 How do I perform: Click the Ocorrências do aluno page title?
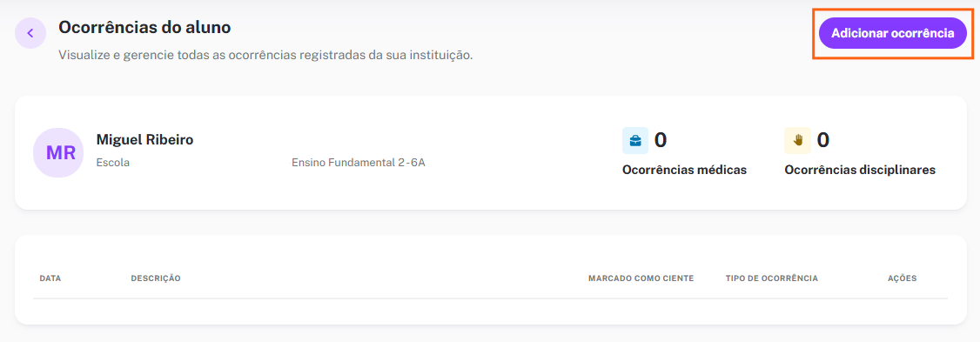click(145, 28)
